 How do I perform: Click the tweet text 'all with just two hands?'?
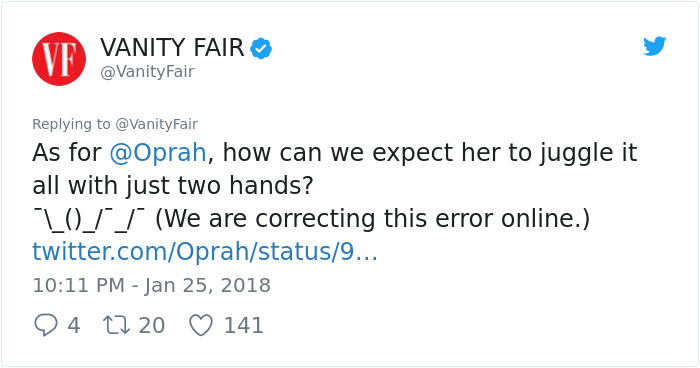(173, 186)
